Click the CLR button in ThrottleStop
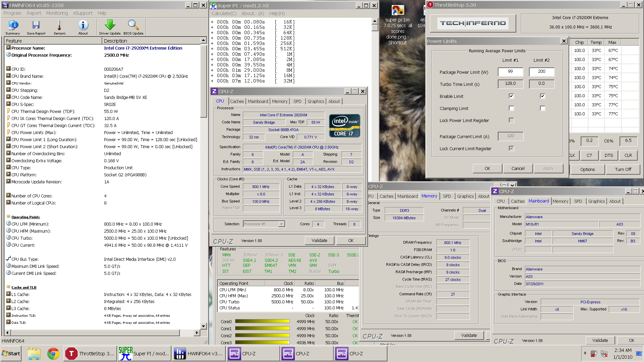644x362 pixels. coord(628,155)
